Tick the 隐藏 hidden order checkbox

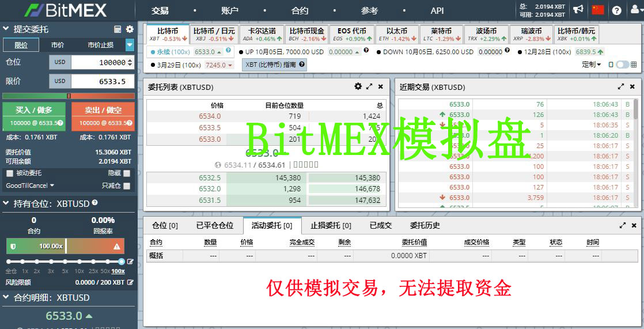point(127,173)
